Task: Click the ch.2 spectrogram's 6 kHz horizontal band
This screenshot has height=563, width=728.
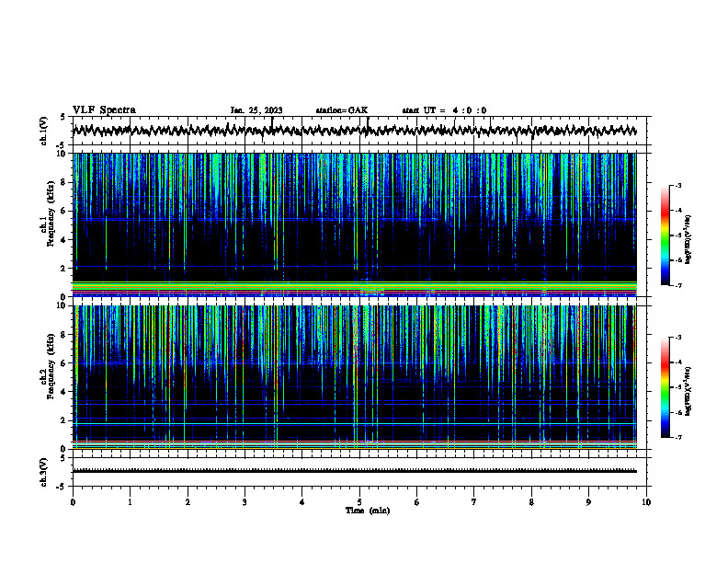Action: point(354,363)
